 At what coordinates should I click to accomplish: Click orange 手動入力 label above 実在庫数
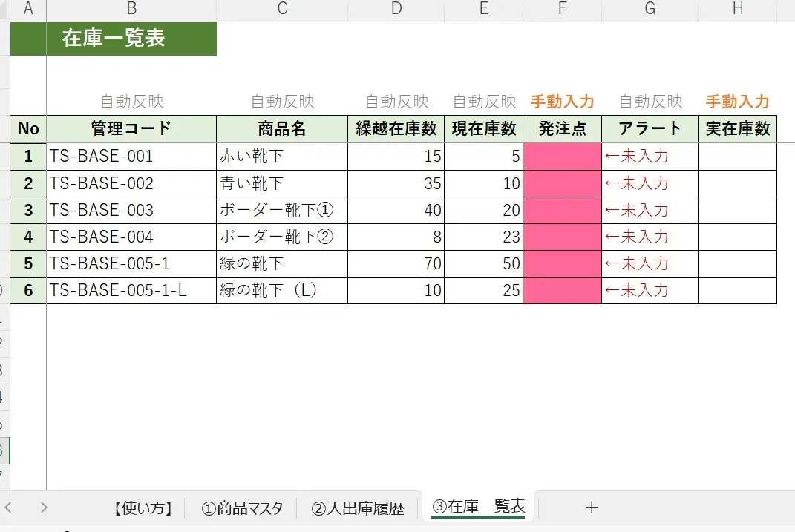(738, 102)
